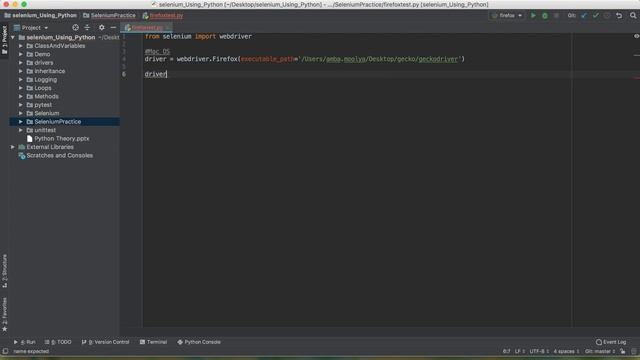Toggle the Structure side tab
Screen dimensions: 640x360
coord(4,271)
